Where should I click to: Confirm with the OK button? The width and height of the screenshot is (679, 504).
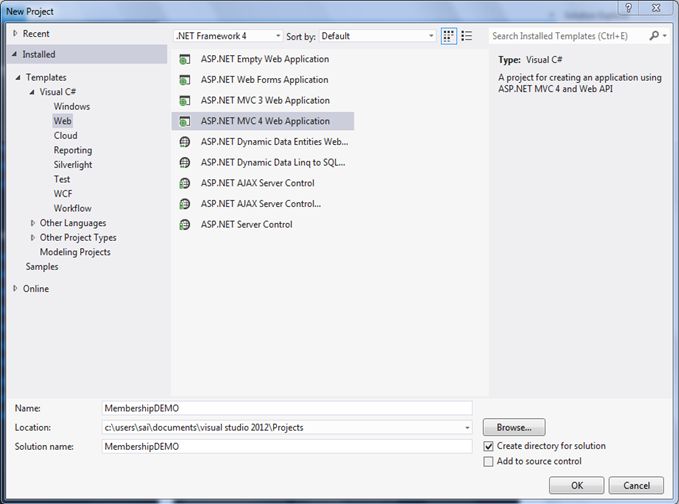click(576, 485)
